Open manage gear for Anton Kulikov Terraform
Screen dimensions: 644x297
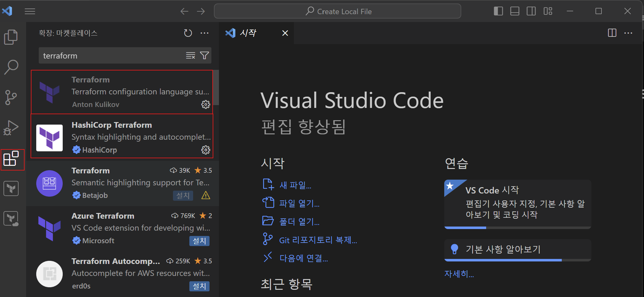click(x=206, y=104)
